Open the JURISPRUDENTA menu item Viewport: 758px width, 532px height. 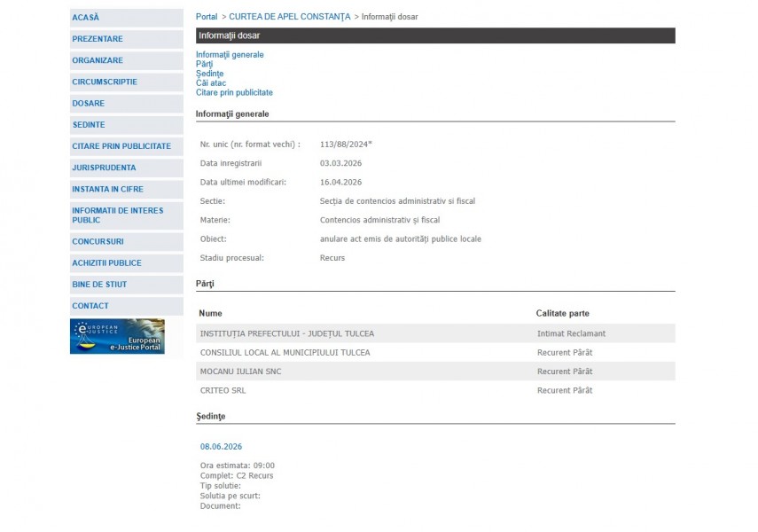tap(104, 168)
